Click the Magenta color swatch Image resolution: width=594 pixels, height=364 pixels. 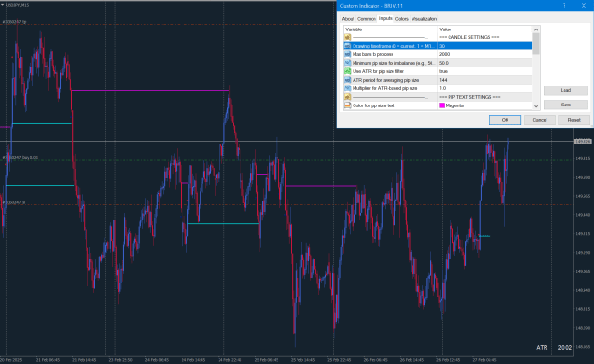point(442,105)
